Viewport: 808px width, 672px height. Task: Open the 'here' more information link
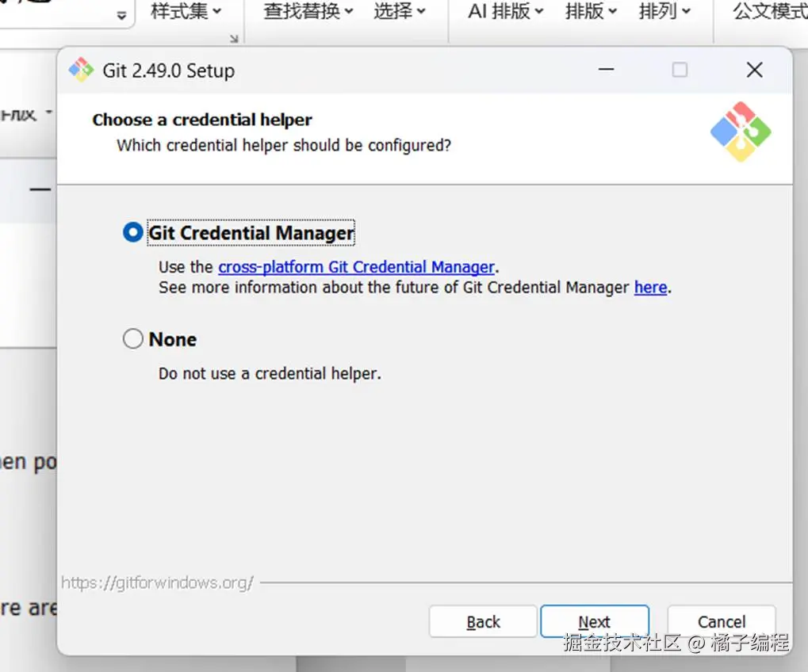pos(650,288)
